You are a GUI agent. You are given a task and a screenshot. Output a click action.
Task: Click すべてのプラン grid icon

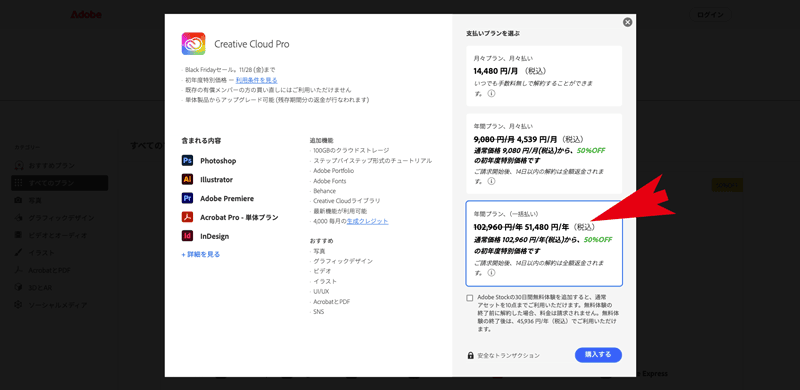[19, 183]
